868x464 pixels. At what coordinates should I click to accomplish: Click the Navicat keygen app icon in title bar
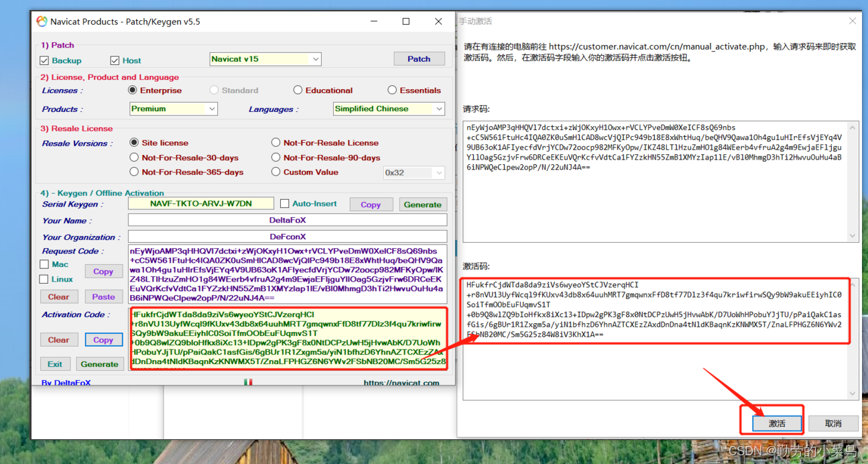(40, 21)
